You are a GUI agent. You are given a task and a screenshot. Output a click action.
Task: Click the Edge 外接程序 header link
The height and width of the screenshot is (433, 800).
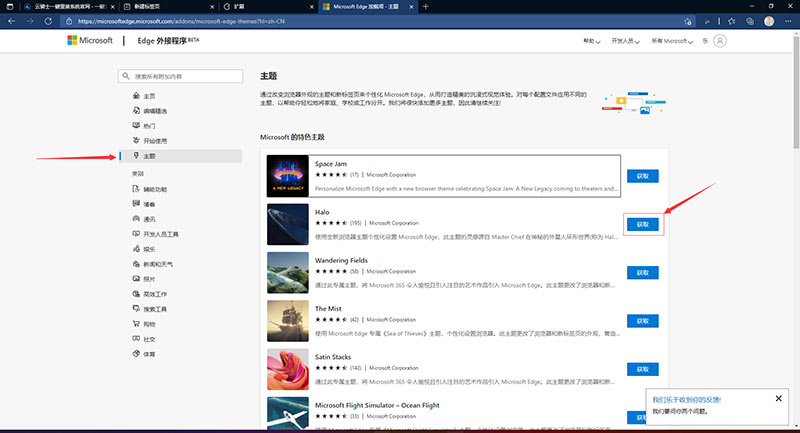(x=168, y=40)
